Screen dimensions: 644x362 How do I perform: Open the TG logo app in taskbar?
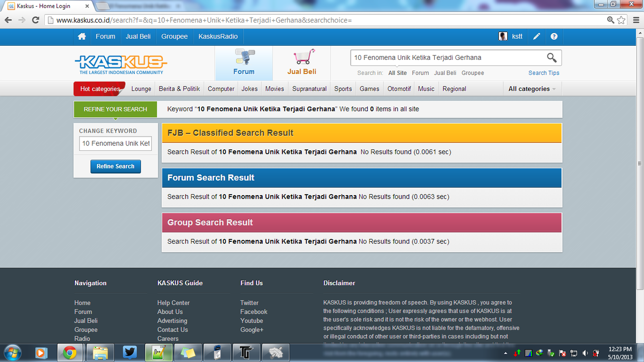coord(248,352)
